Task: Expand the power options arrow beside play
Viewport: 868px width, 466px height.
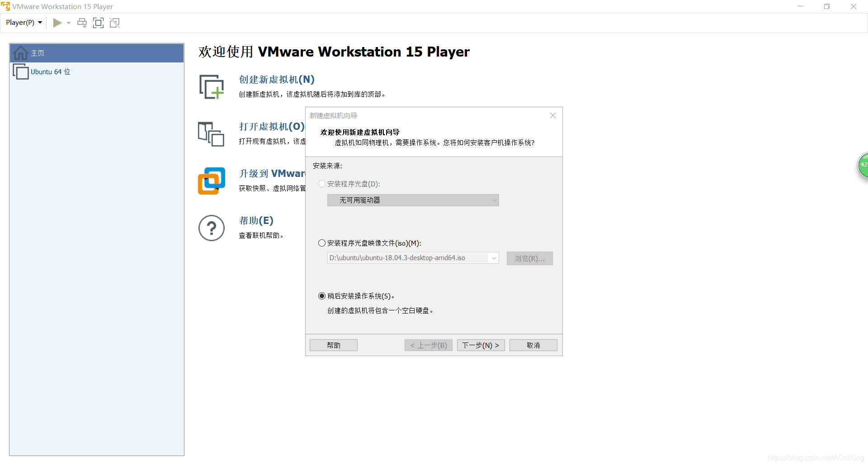Action: click(69, 23)
